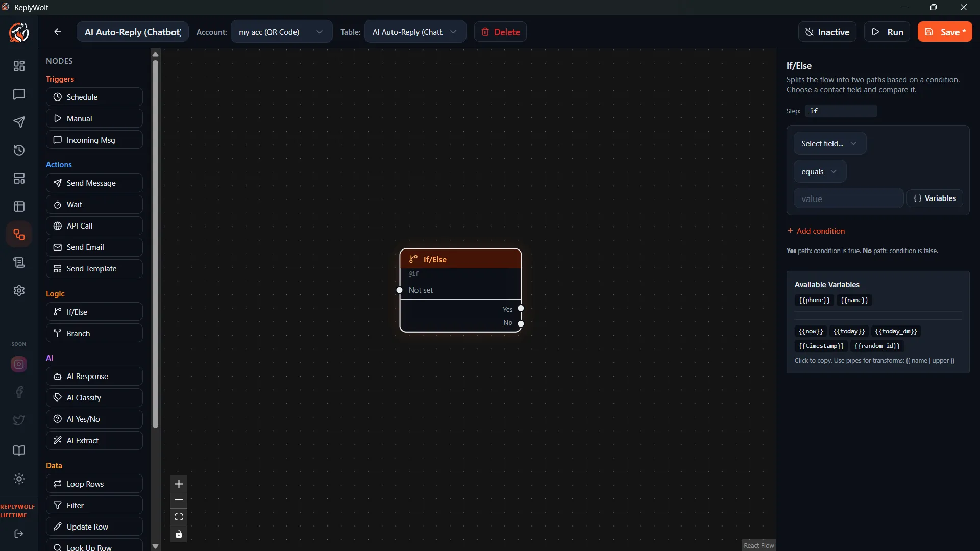
Task: Add the Branch logic node
Action: click(94, 333)
